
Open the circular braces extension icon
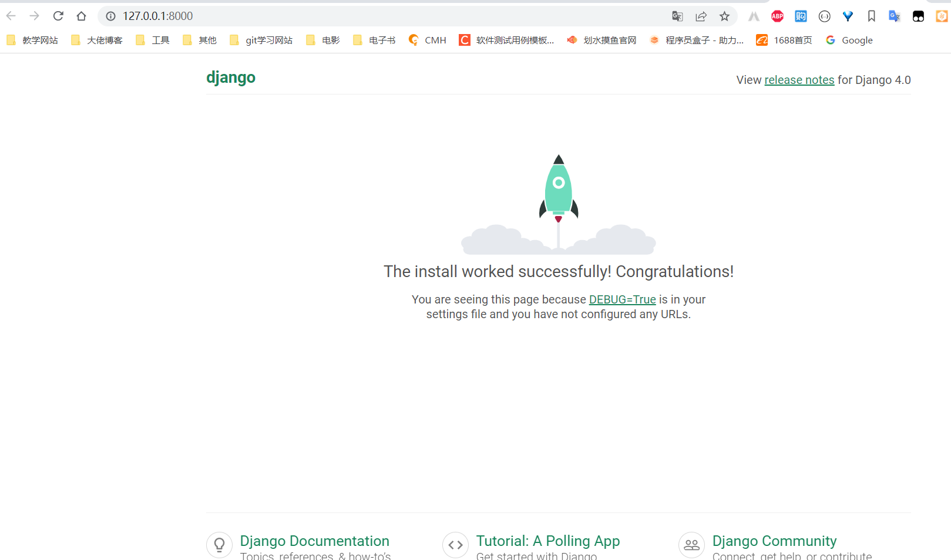824,16
